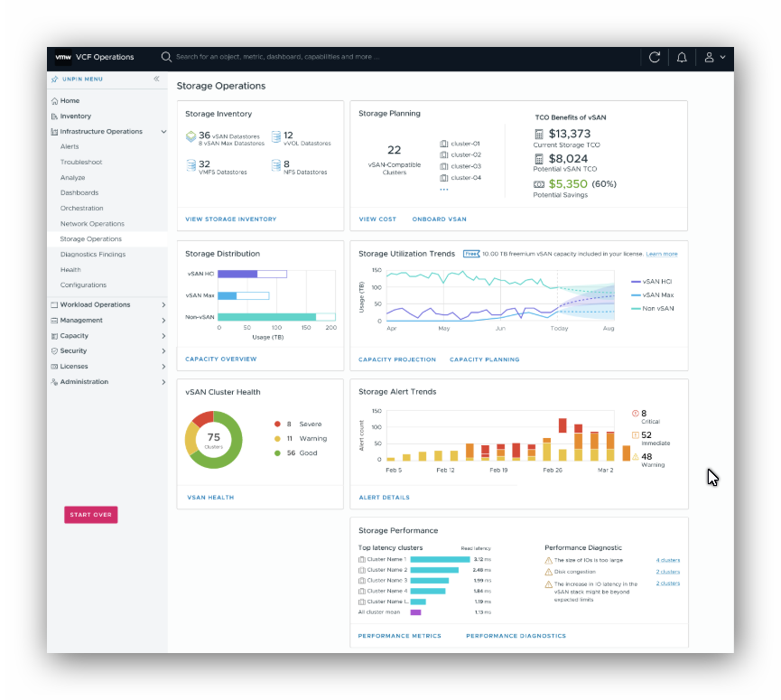Select Diagnostics Findings menu item
This screenshot has width=781, height=700.
point(93,255)
